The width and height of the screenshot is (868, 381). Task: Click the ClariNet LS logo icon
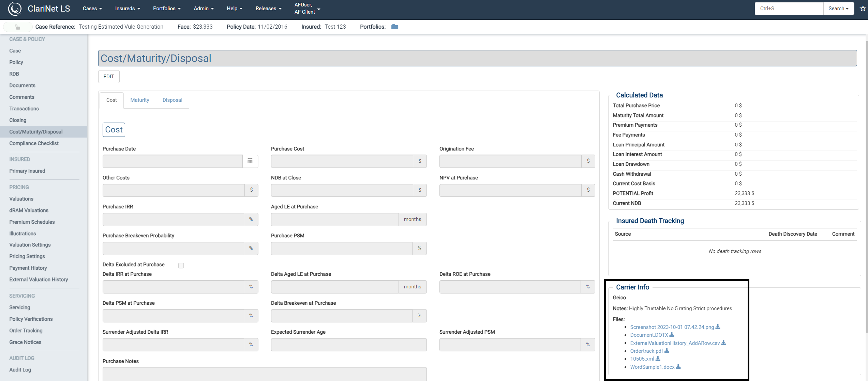click(15, 9)
